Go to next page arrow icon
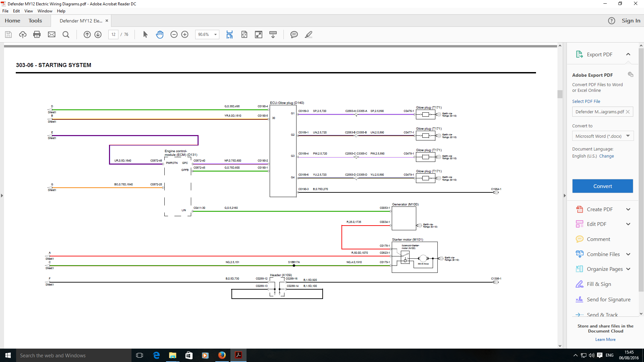The image size is (644, 362). coord(98,35)
